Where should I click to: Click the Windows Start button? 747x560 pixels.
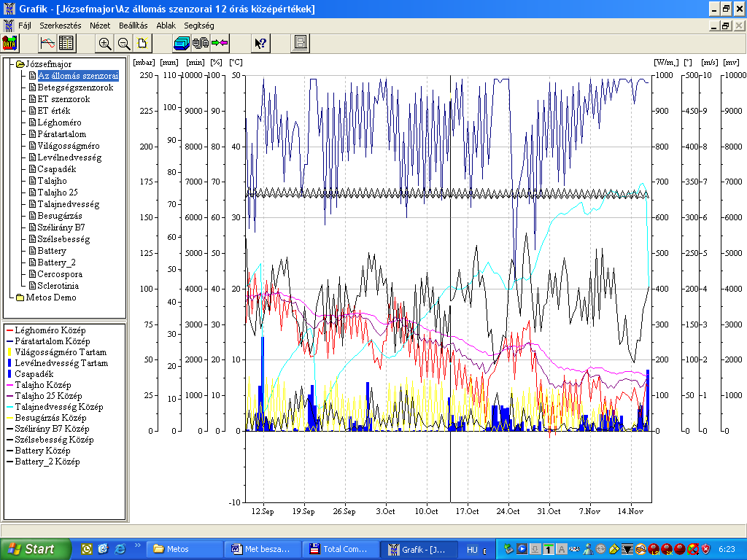35,549
